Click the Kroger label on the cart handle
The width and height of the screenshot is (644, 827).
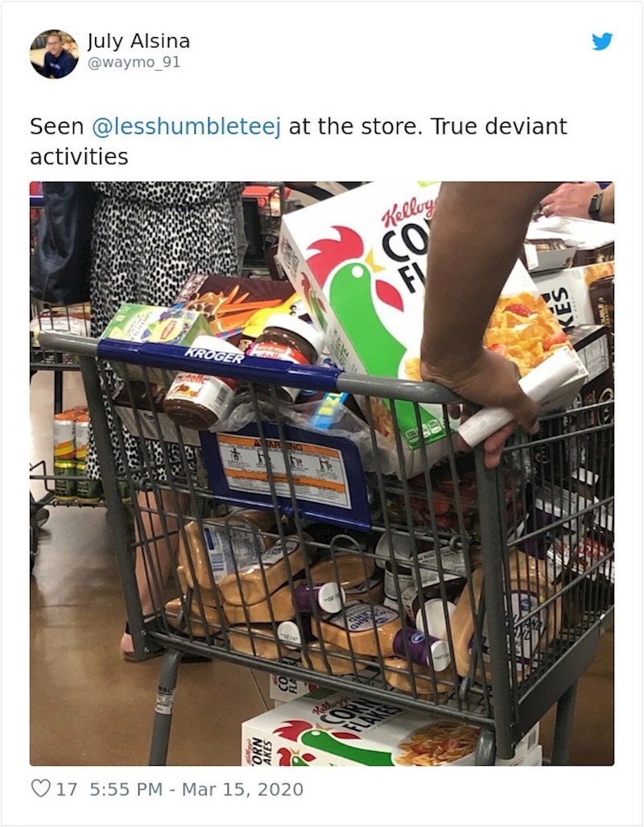point(215,356)
